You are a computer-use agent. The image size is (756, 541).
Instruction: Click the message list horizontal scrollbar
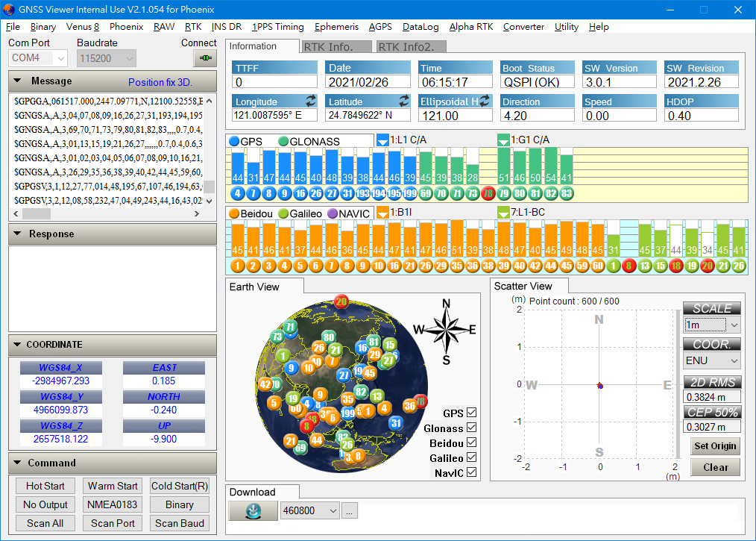(x=106, y=213)
